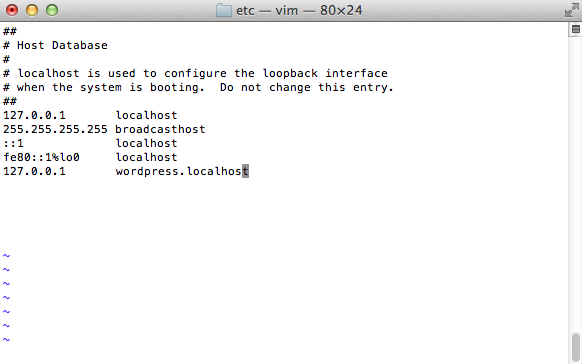582x364 pixels.
Task: Place cursor on 'wordpress.localhost' entry
Action: [x=182, y=171]
